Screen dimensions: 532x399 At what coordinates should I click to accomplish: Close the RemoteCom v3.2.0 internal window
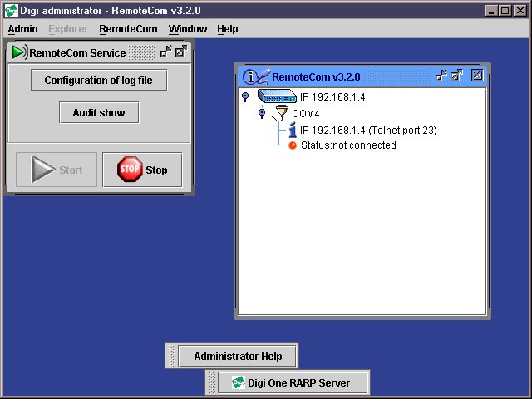point(477,76)
